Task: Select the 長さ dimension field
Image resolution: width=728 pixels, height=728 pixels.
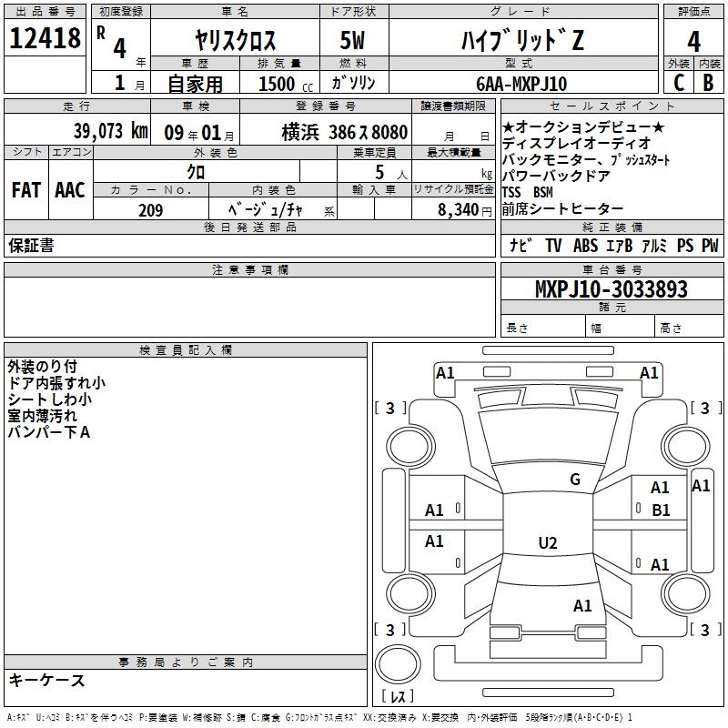Action: [x=542, y=326]
